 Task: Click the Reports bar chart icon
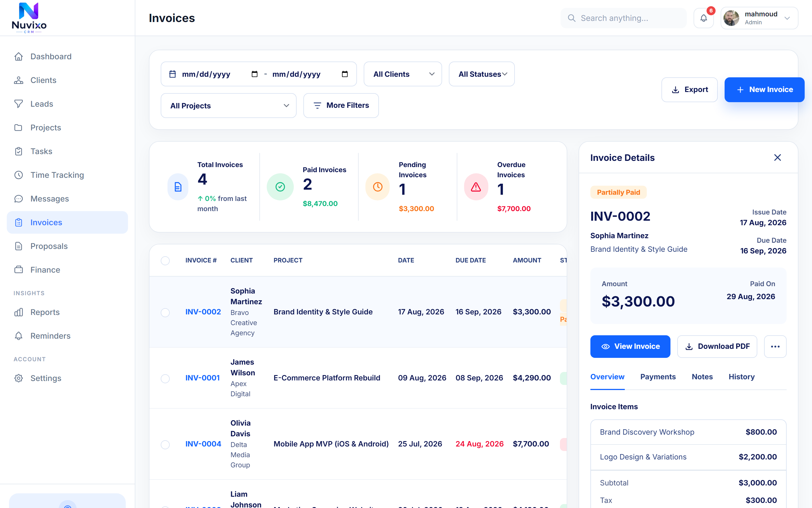point(19,312)
